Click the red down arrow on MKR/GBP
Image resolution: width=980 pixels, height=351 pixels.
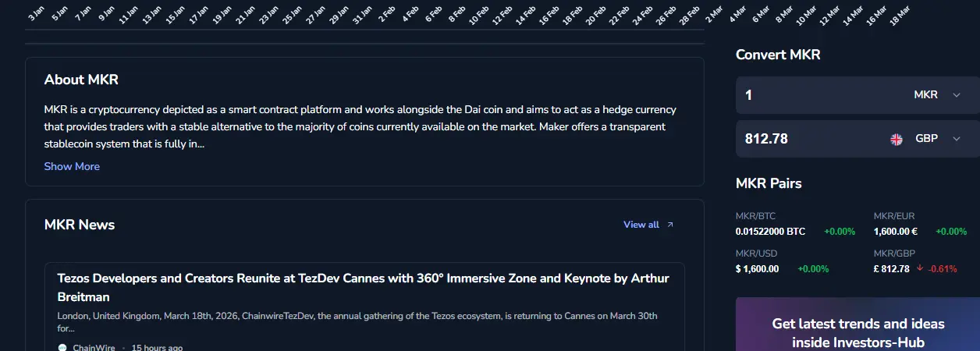[x=921, y=268]
